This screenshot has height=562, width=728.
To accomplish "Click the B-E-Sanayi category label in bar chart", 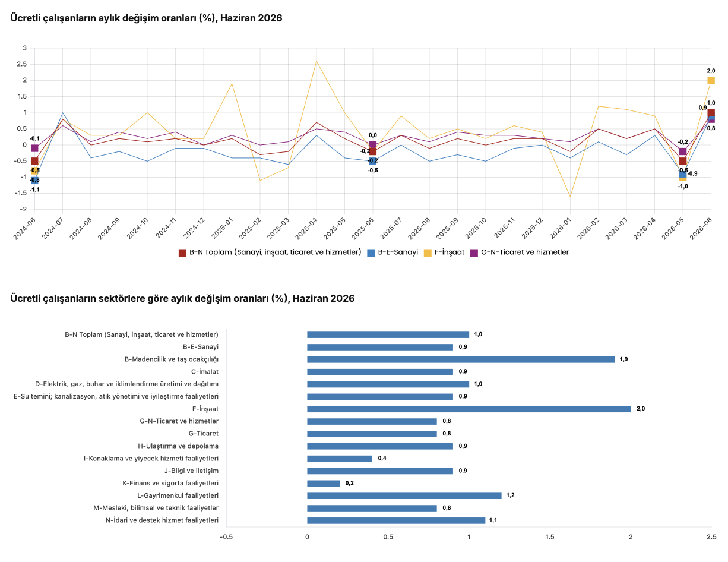I will coord(201,347).
